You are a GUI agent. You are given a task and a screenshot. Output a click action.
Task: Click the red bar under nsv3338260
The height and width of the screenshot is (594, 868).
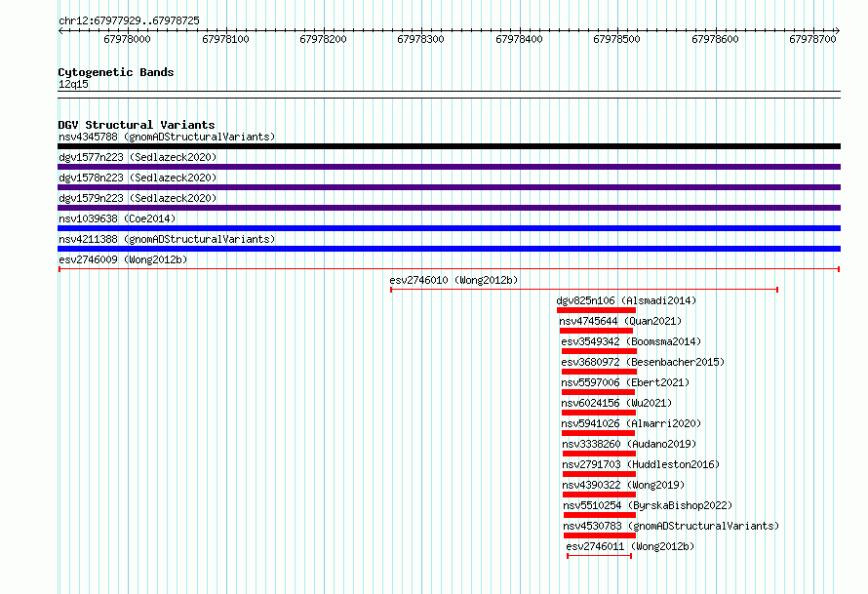click(x=599, y=454)
